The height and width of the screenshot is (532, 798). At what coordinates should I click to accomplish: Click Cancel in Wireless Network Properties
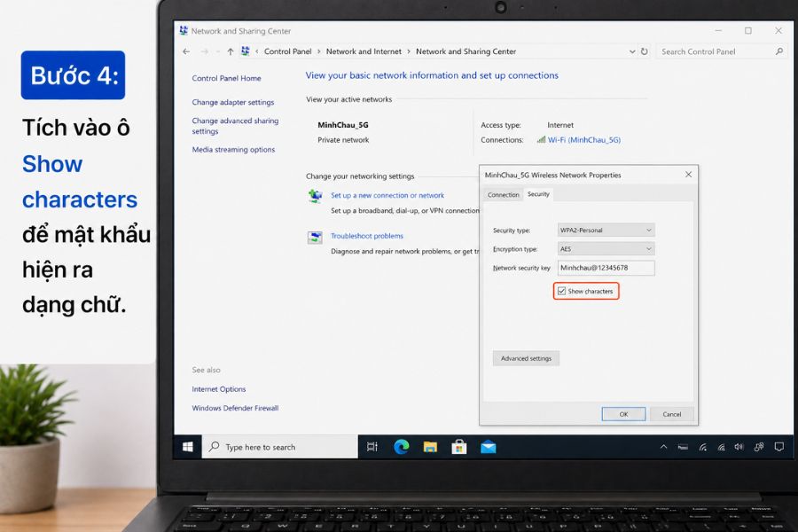pos(672,414)
